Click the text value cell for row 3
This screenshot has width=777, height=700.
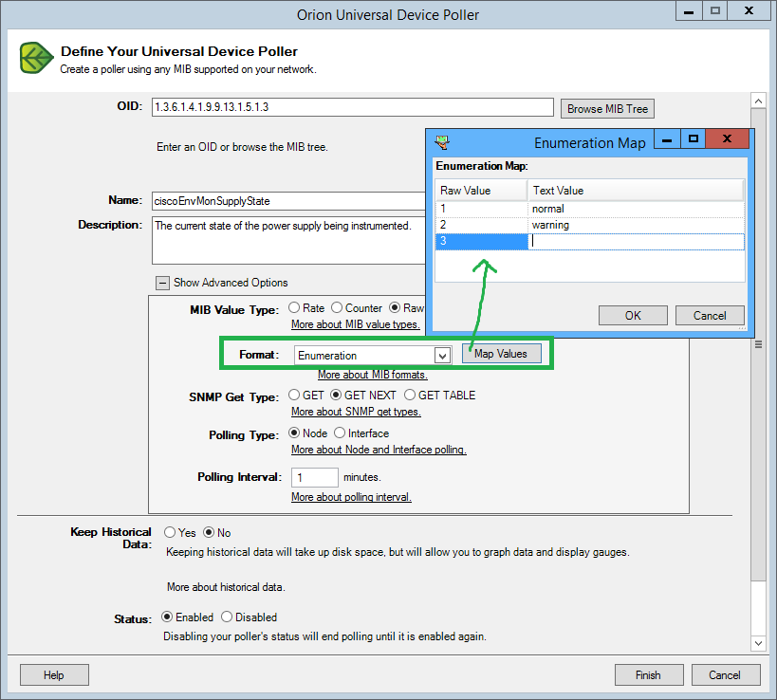(x=636, y=241)
